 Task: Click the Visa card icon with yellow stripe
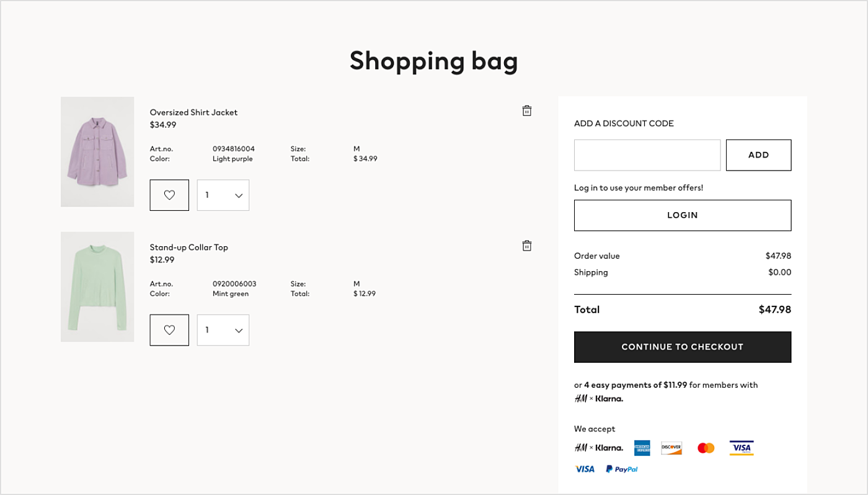tap(741, 448)
